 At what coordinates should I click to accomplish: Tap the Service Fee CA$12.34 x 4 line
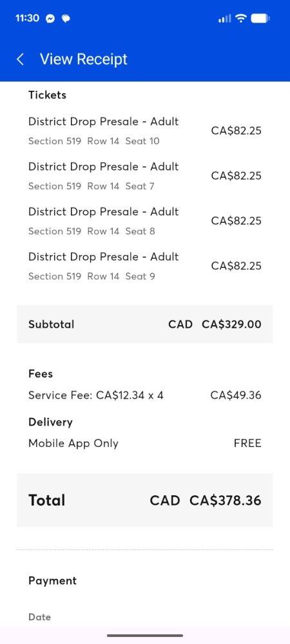point(144,395)
